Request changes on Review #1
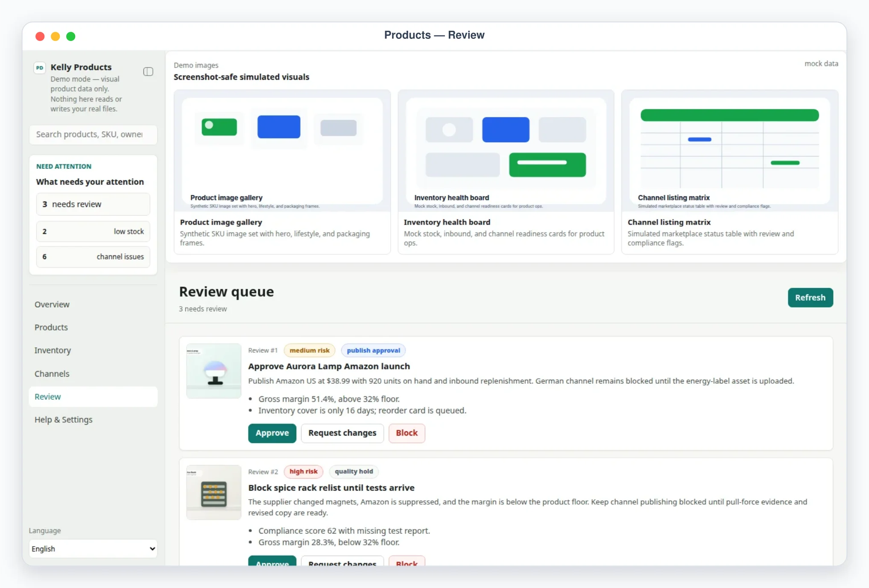The image size is (869, 588). 342,433
